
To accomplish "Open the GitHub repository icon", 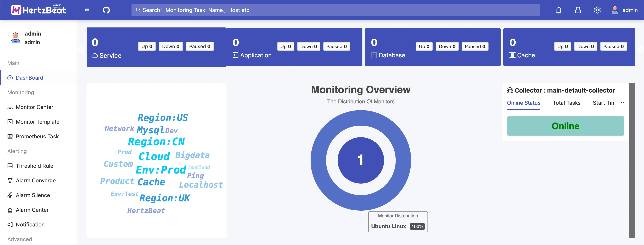I will tap(106, 10).
